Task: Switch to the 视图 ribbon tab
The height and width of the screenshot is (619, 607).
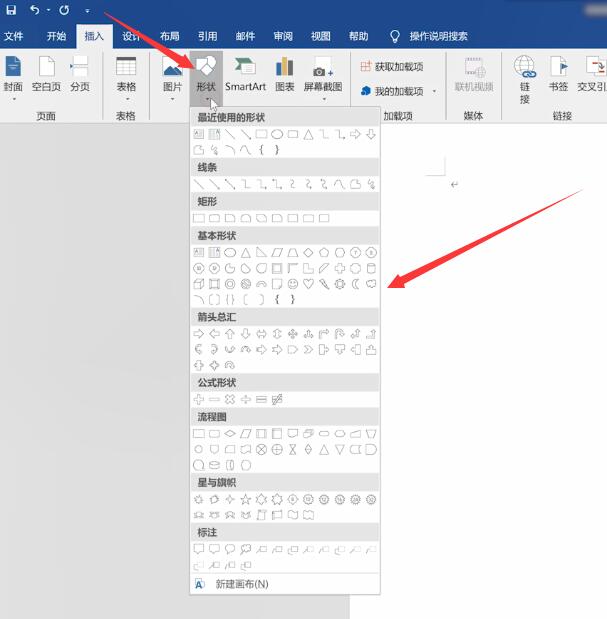Action: coord(320,36)
